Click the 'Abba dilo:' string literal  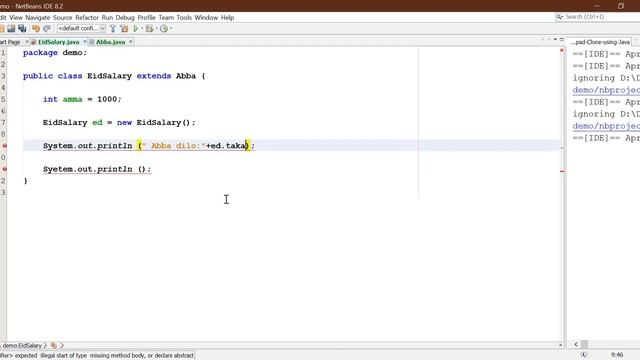coord(174,146)
